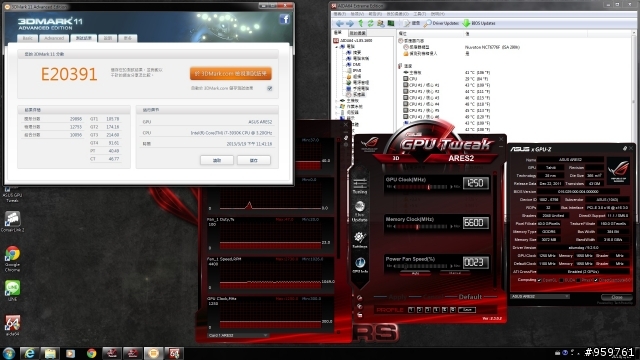The width and height of the screenshot is (640, 360).
Task: Open the Card 1 ARES2 dropdown in monitor window
Action: click(x=238, y=335)
